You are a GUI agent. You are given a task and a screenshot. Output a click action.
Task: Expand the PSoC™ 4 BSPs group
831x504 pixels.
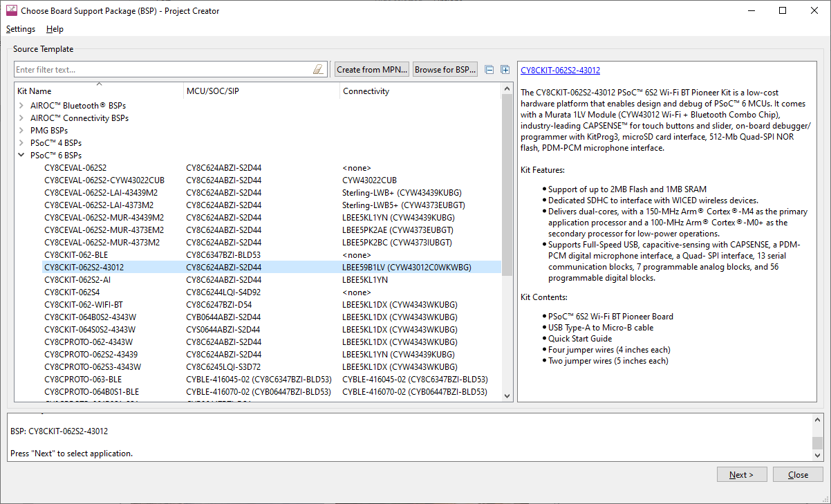coord(21,143)
